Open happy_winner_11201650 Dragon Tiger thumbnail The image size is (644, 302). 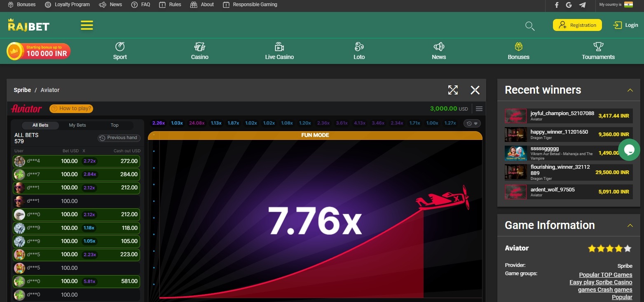pos(516,134)
